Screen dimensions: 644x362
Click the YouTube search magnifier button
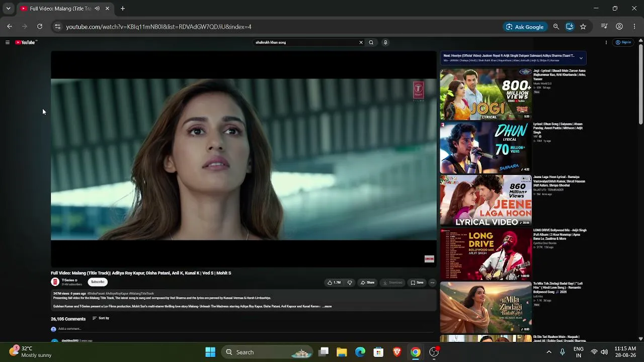[371, 43]
